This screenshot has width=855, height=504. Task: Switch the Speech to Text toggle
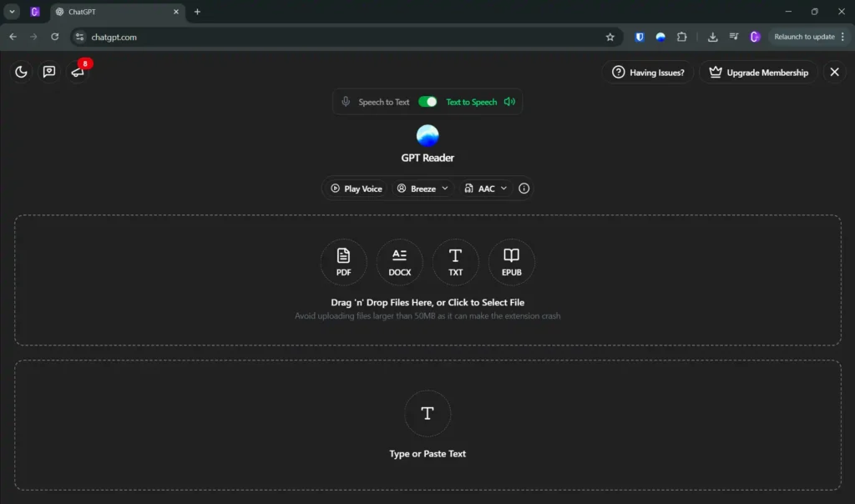click(427, 102)
